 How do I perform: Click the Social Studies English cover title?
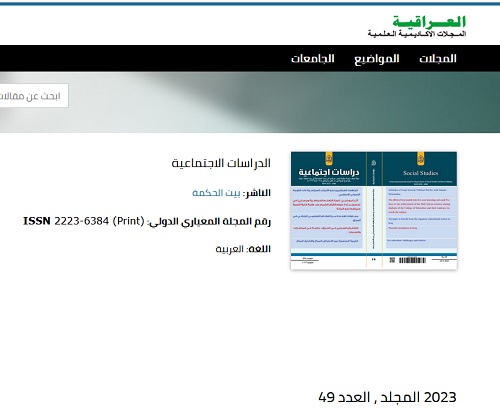tap(420, 173)
